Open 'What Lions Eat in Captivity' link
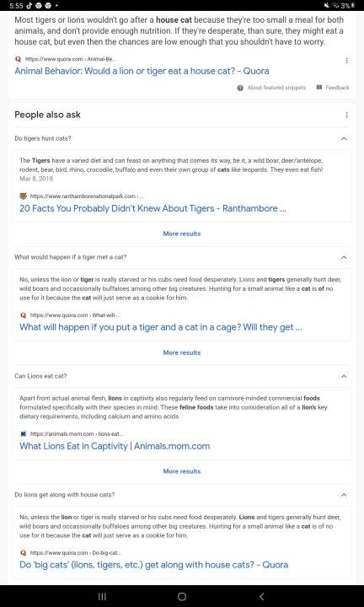Image resolution: width=364 pixels, height=607 pixels. (115, 446)
